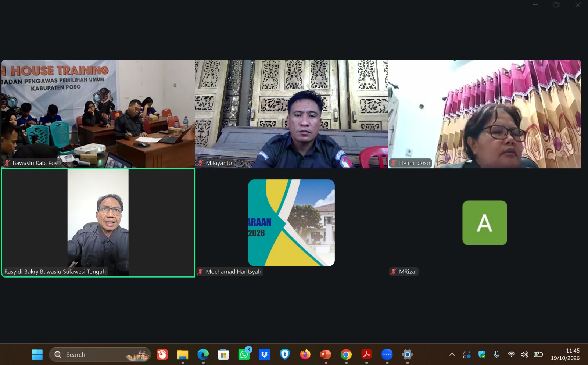Open the volume speaker tray icon

524,355
